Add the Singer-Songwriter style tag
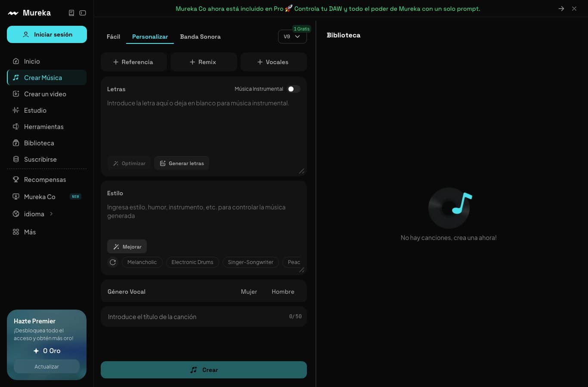Screen dimensions: 588x387 (251, 262)
